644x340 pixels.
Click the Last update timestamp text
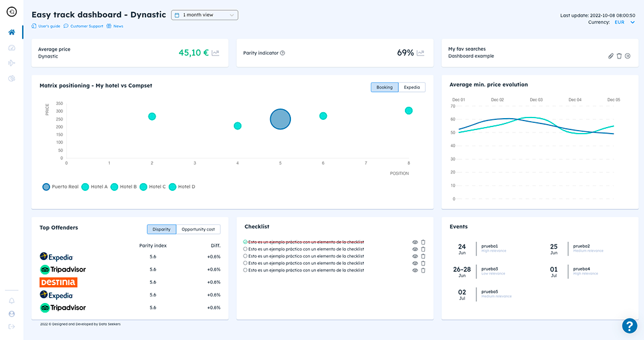pyautogui.click(x=597, y=15)
